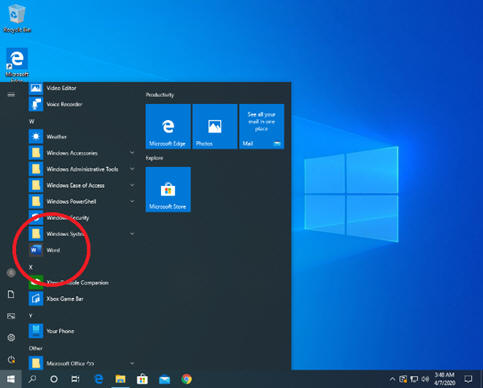Open Power options in Start sidebar
This screenshot has height=388, width=483.
pos(11,359)
